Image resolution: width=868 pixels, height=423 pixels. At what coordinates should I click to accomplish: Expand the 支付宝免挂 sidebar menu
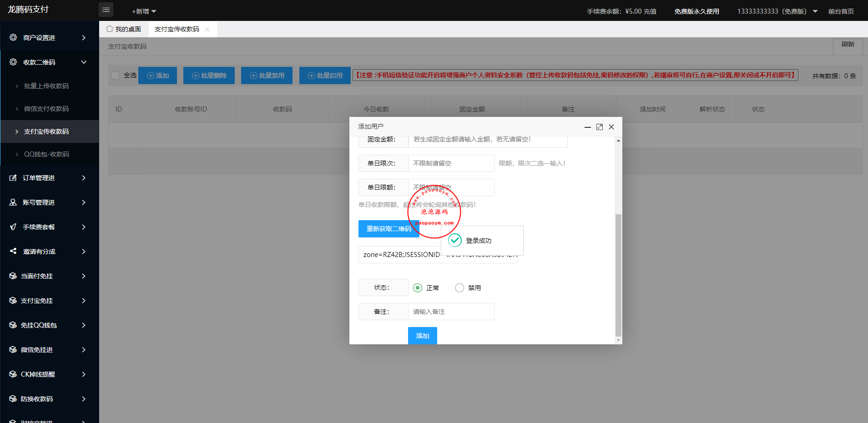click(84, 301)
